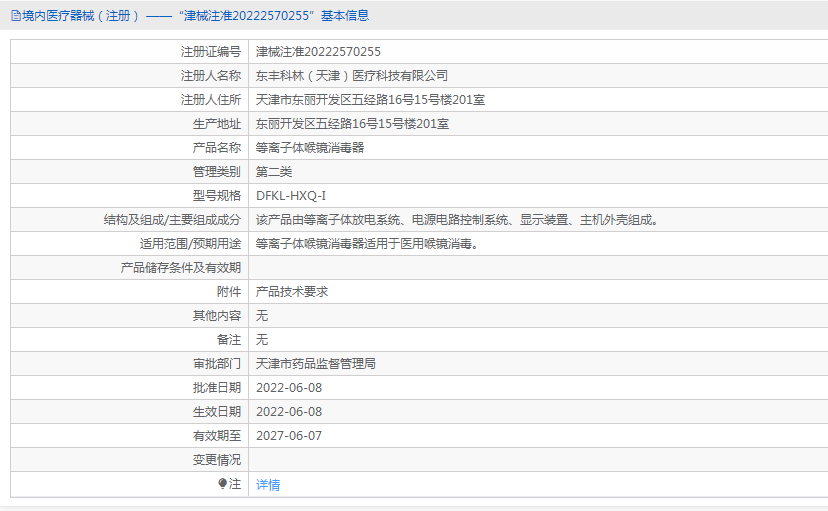
Task: Click the model specification DFKL-HXQ-I
Action: 291,196
